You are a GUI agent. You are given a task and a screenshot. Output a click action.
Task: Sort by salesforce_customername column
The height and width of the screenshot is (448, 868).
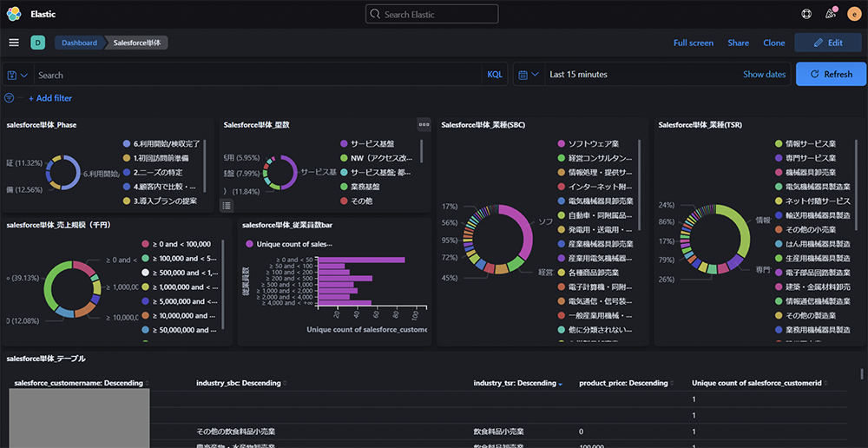pyautogui.click(x=82, y=383)
